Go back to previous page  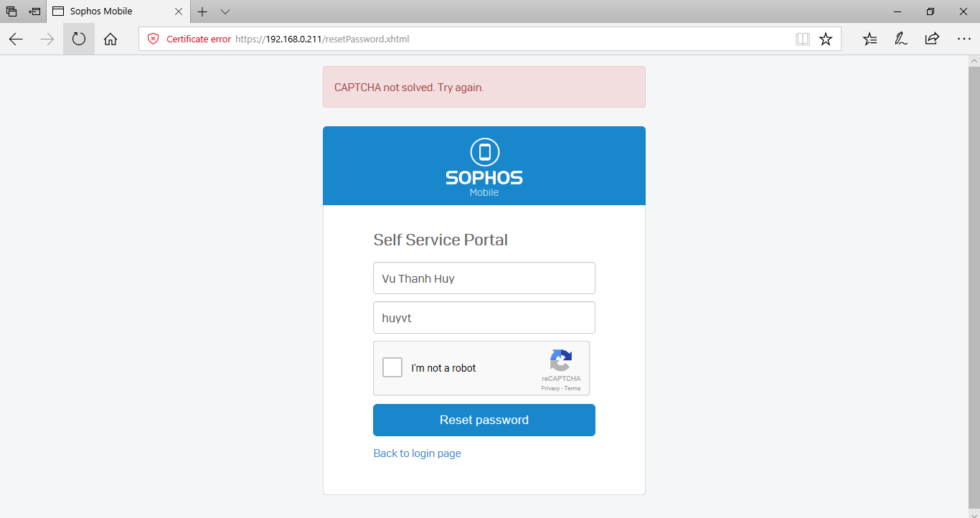point(16,39)
